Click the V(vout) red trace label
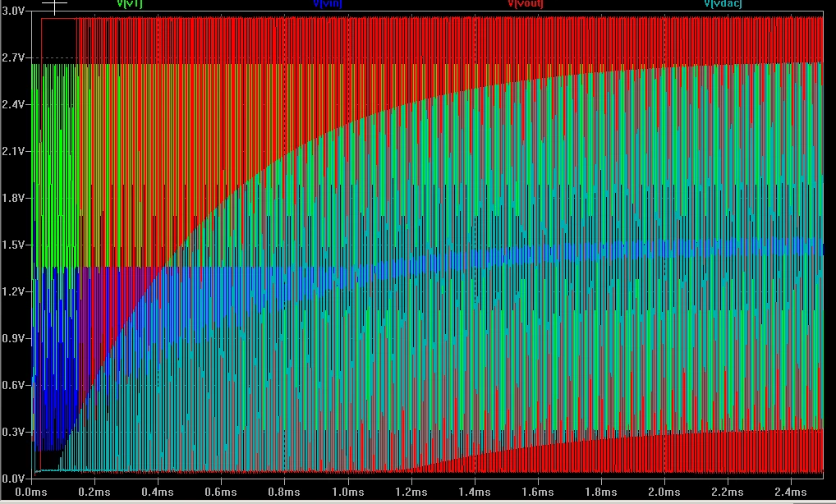 pos(526,4)
